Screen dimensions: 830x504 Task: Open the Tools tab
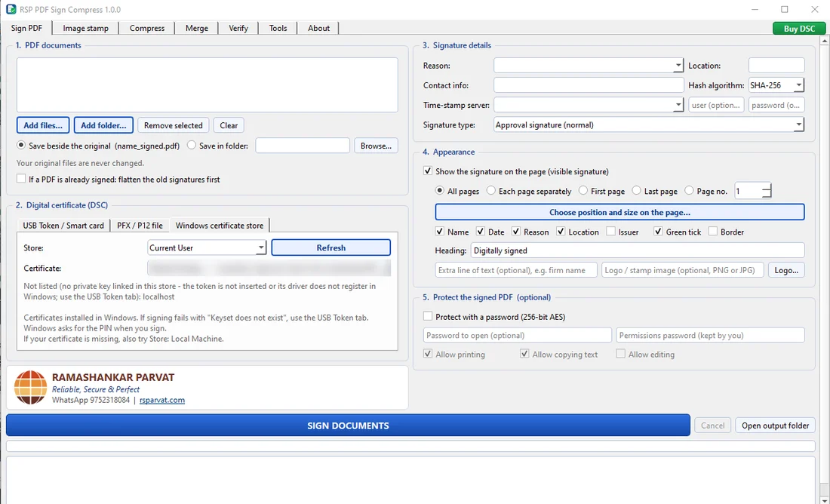coord(278,28)
